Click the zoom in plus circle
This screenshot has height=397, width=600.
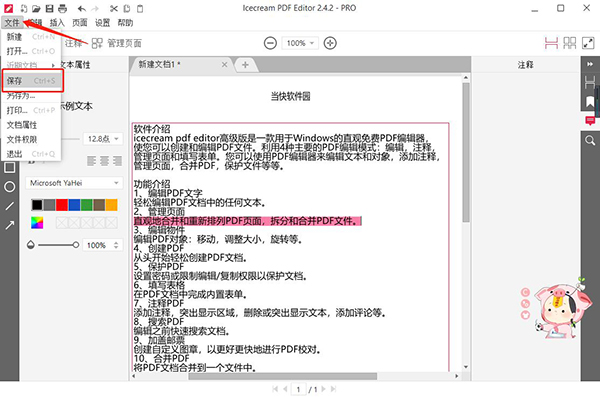[330, 43]
